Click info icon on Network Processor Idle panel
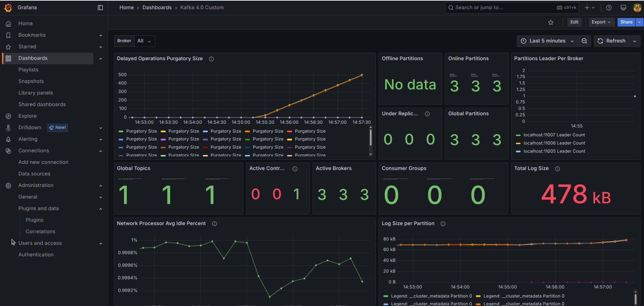 pyautogui.click(x=214, y=224)
